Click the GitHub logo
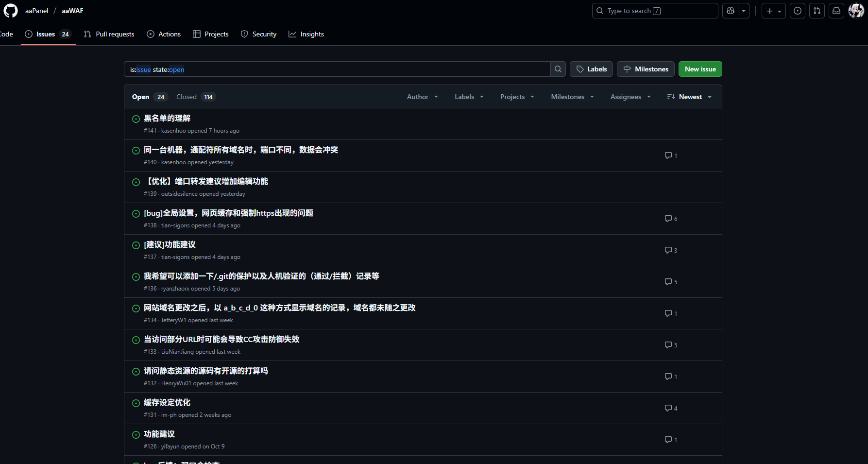The width and height of the screenshot is (868, 464). (10, 10)
